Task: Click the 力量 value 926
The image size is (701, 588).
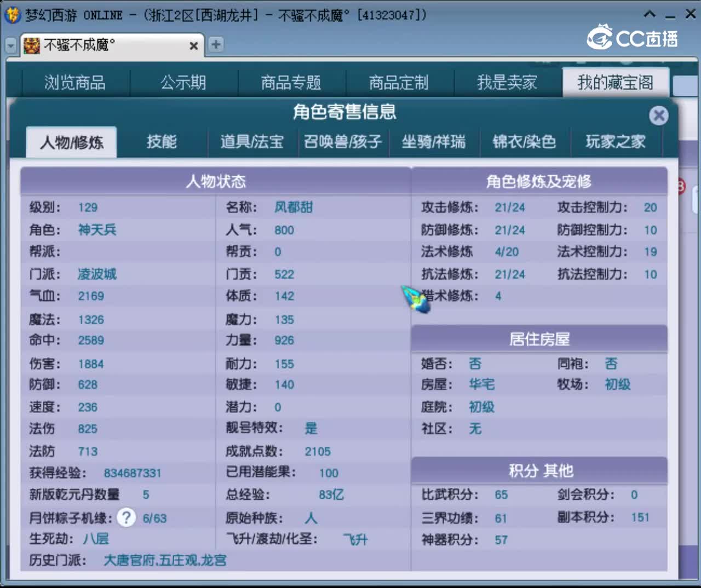Action: (x=284, y=341)
